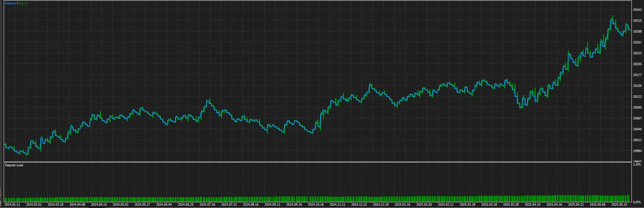Click the 2024.07.16 timeline date
The height and width of the screenshot is (208, 644).
[x=207, y=205]
